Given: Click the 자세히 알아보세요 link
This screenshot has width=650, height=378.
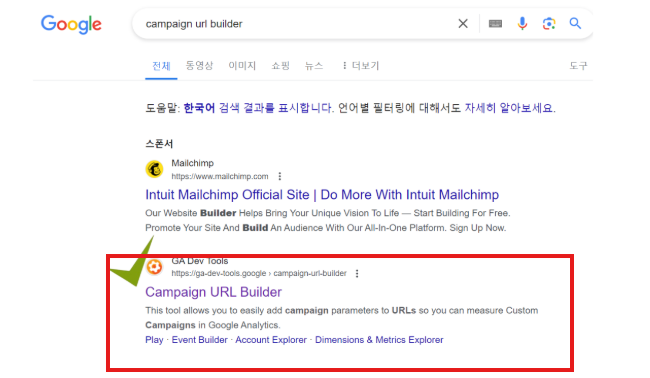Looking at the screenshot, I should tap(509, 108).
